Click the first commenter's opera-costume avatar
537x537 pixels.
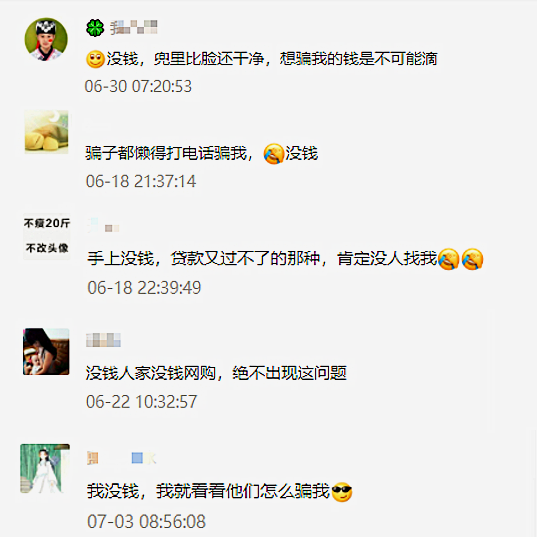click(x=46, y=39)
